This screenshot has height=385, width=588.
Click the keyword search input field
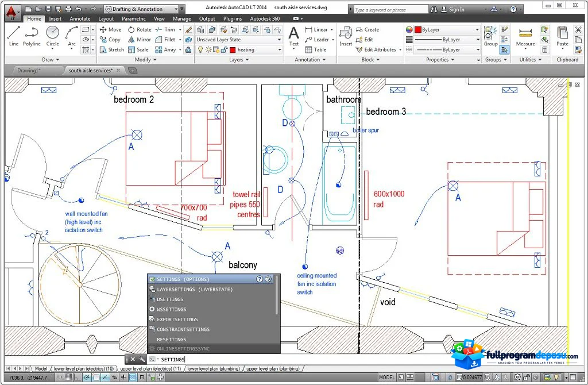[x=390, y=10]
